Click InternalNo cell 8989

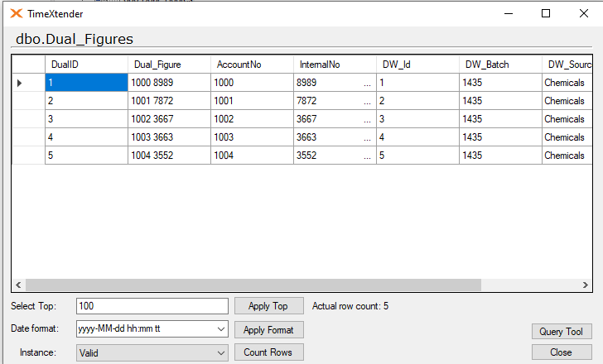[335, 83]
